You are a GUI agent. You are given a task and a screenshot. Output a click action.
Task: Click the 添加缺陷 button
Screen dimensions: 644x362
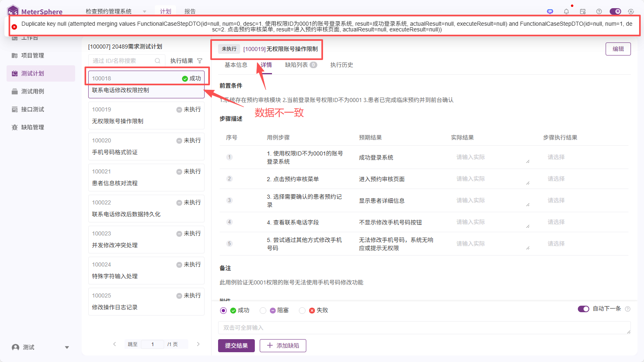[283, 346]
